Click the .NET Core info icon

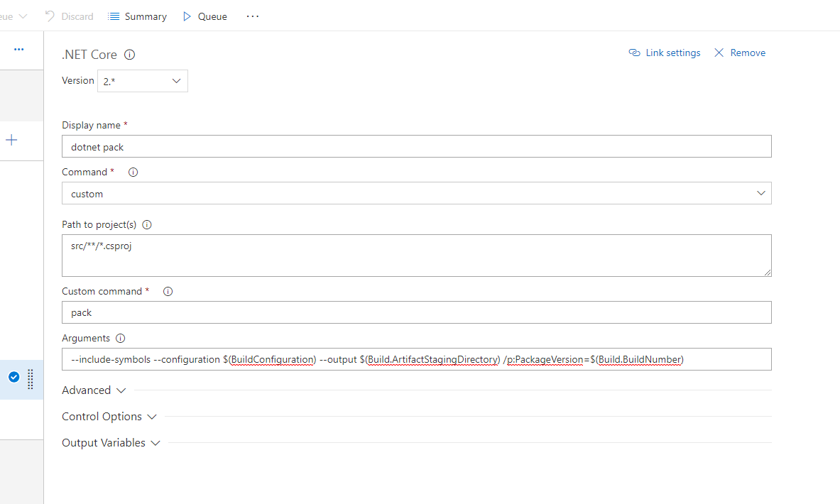pyautogui.click(x=130, y=55)
